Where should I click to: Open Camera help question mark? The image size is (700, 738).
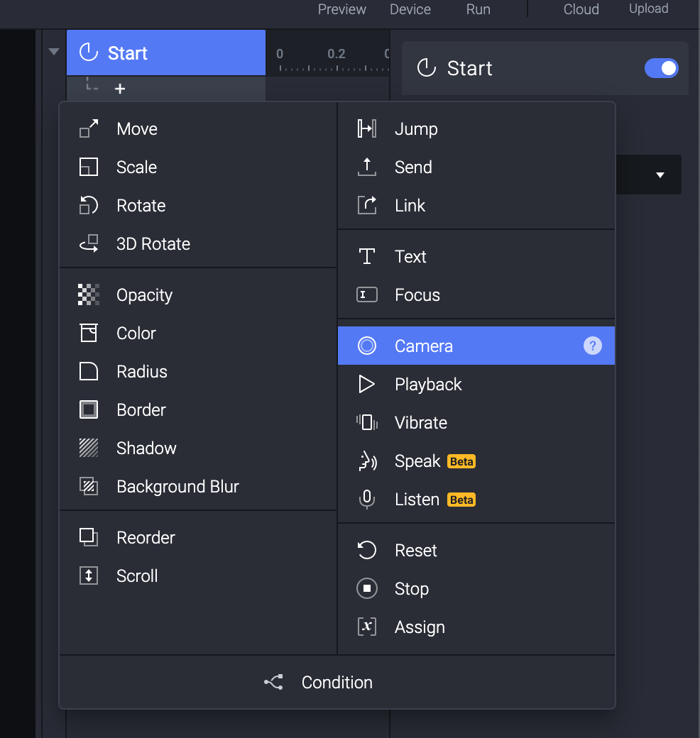pos(592,346)
